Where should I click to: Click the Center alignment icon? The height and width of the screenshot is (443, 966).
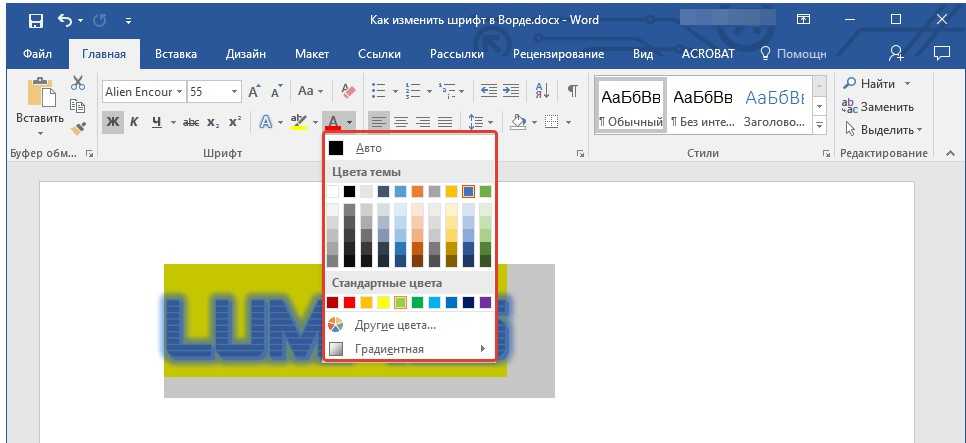click(x=401, y=122)
